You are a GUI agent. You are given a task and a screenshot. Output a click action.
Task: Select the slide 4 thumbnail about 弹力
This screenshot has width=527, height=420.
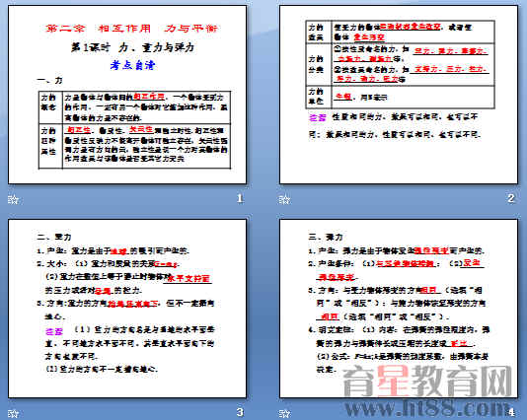click(399, 309)
